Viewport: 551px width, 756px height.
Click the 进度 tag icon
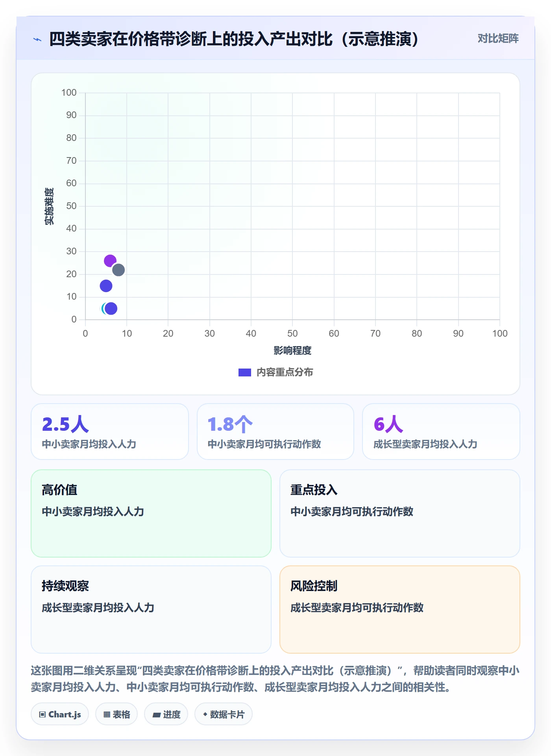point(156,714)
